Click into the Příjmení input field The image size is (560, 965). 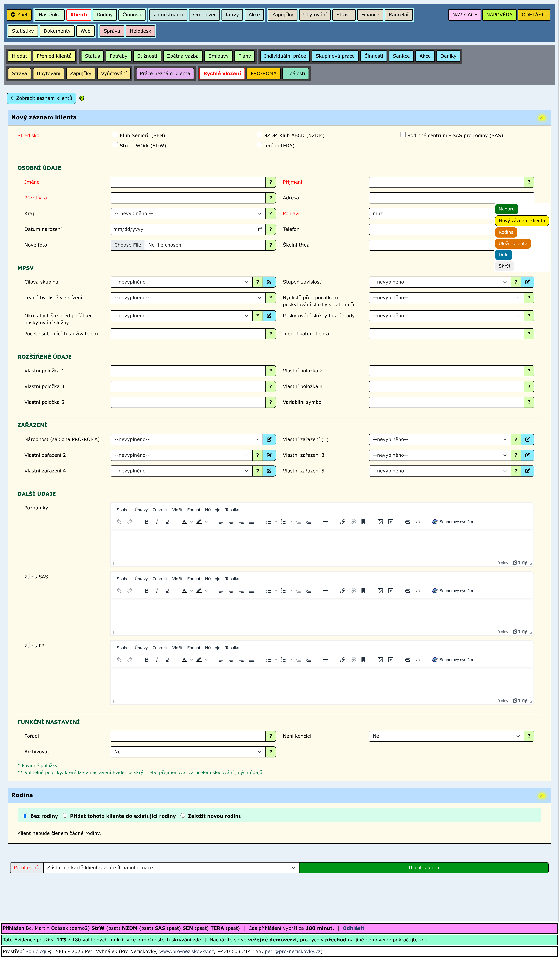[446, 182]
